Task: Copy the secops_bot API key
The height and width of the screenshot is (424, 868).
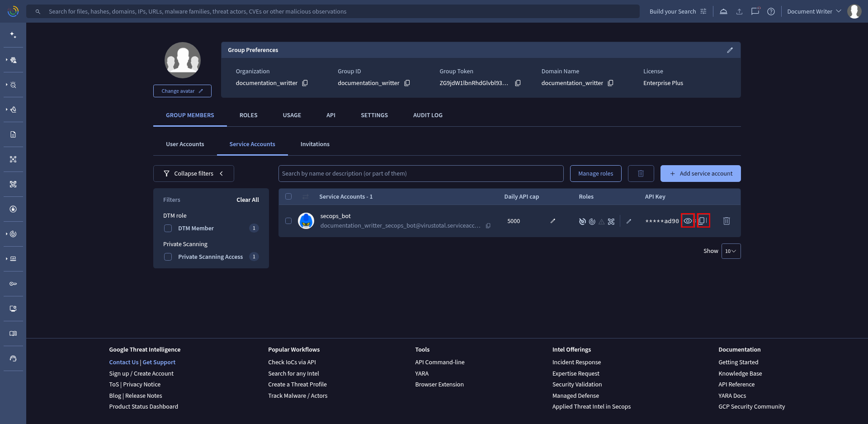Action: 702,221
